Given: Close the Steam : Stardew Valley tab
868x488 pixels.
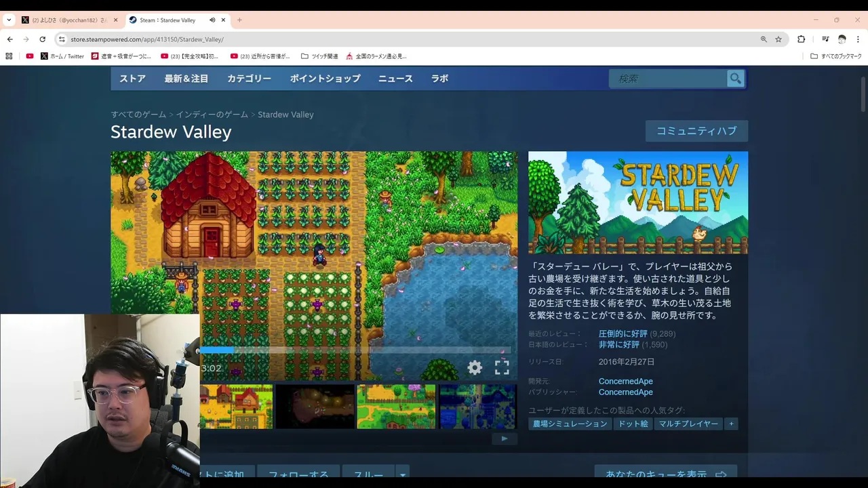Looking at the screenshot, I should tap(223, 20).
